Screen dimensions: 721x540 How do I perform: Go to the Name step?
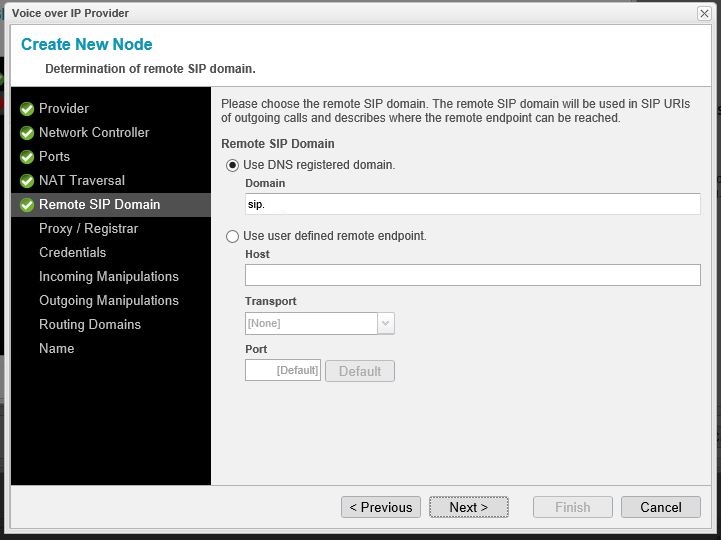click(x=56, y=349)
